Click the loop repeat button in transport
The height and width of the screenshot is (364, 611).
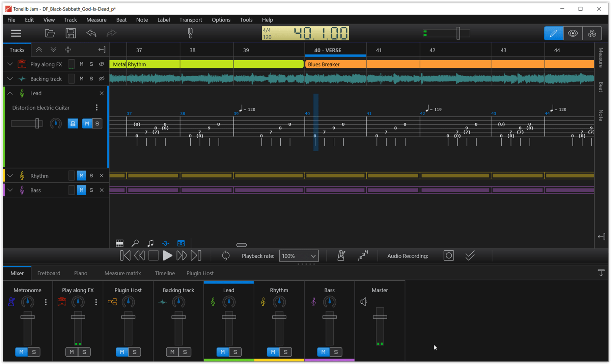226,255
